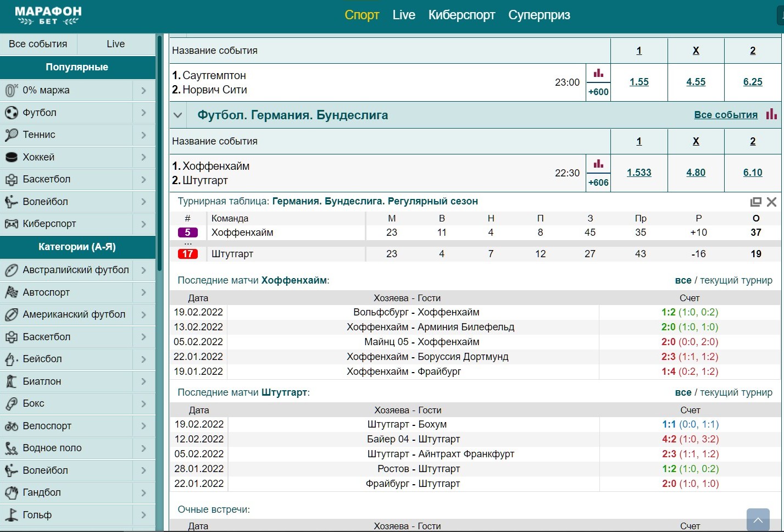The height and width of the screenshot is (532, 784).
Task: Select the Биатлон icon
Action: 11,381
